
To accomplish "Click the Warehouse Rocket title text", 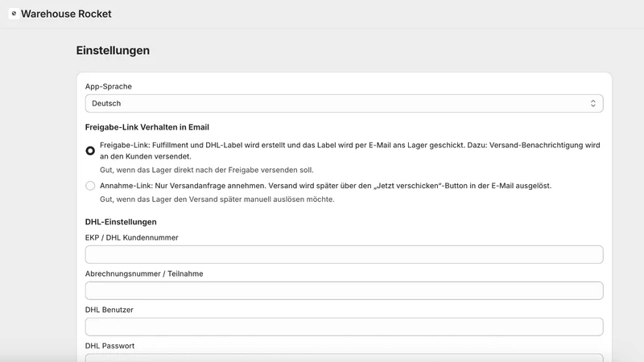I will point(66,14).
